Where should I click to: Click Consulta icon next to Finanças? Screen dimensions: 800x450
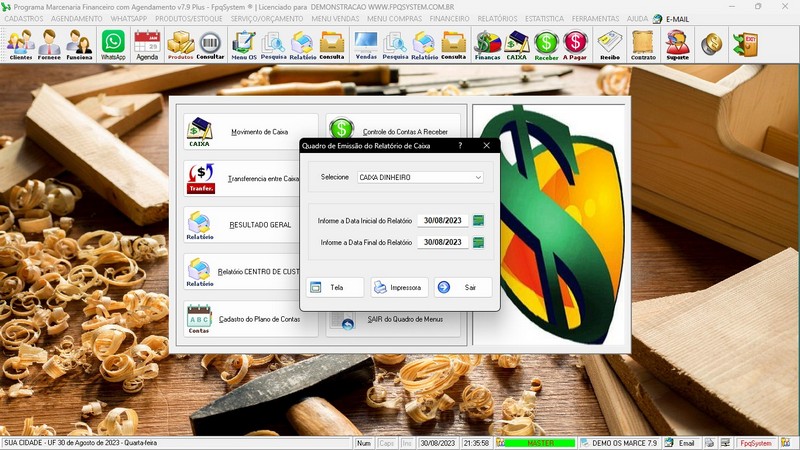pos(454,44)
